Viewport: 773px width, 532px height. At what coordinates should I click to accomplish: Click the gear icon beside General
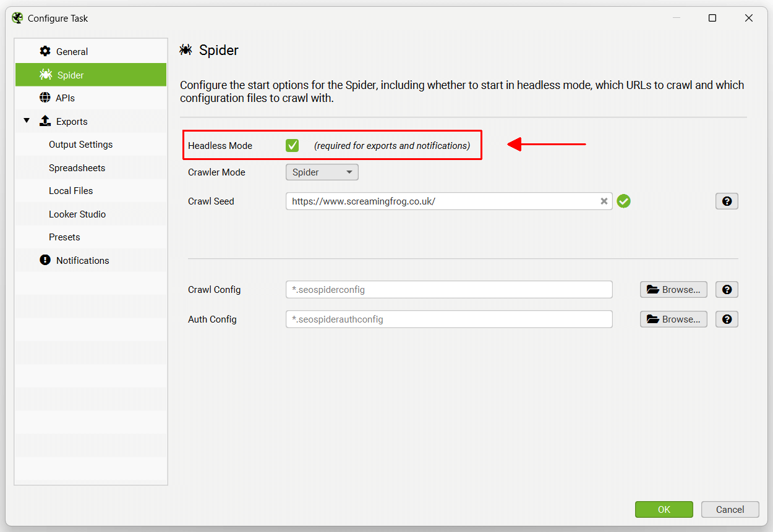click(45, 51)
